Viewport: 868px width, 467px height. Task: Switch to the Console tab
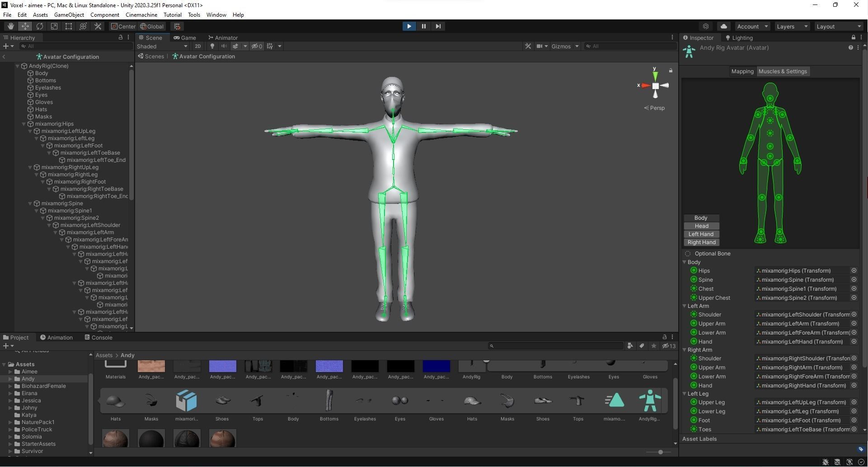(x=99, y=338)
